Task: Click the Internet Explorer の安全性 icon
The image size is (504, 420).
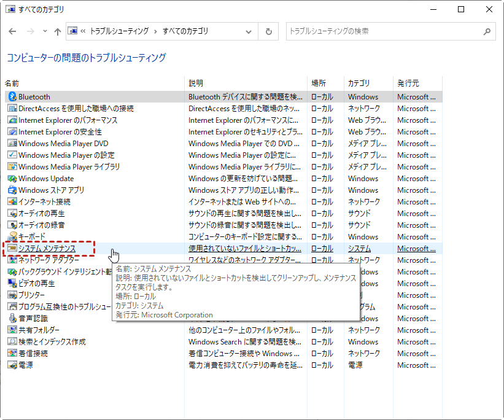Action: [x=12, y=131]
